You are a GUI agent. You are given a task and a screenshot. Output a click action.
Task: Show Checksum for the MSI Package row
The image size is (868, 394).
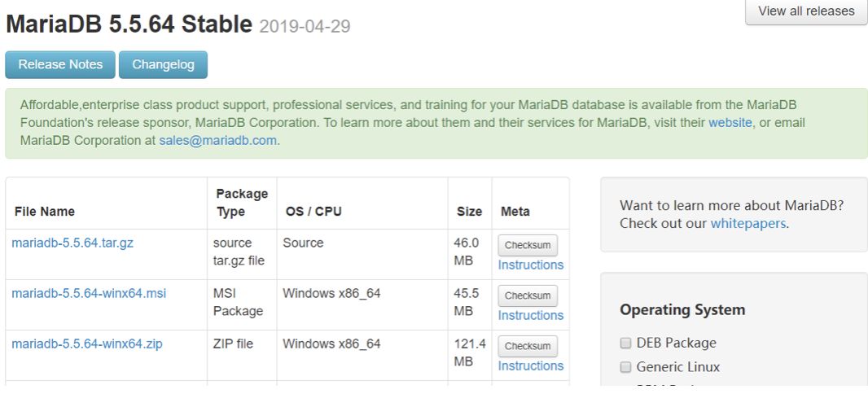(528, 295)
